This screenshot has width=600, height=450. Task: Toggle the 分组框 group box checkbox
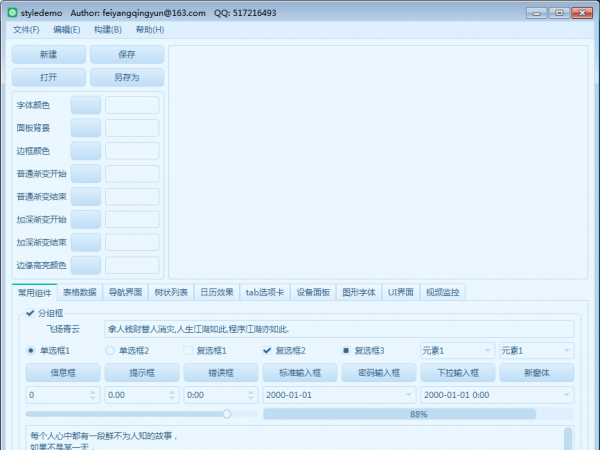[x=30, y=313]
